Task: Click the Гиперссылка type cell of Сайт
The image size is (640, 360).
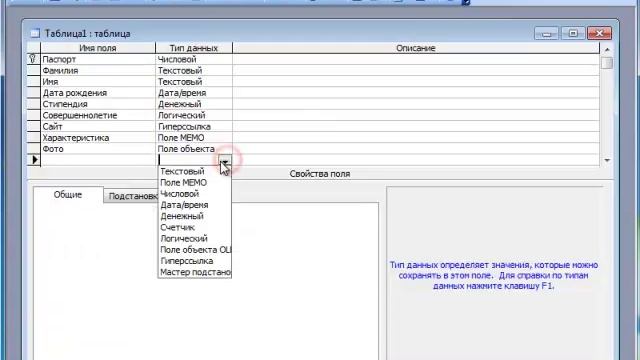Action: pyautogui.click(x=194, y=127)
